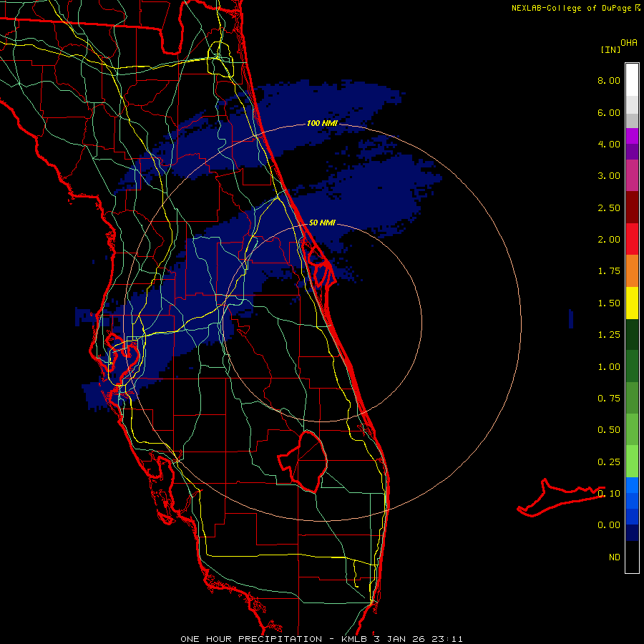Click the OHA product code label
This screenshot has height=644, width=644.
[x=629, y=43]
